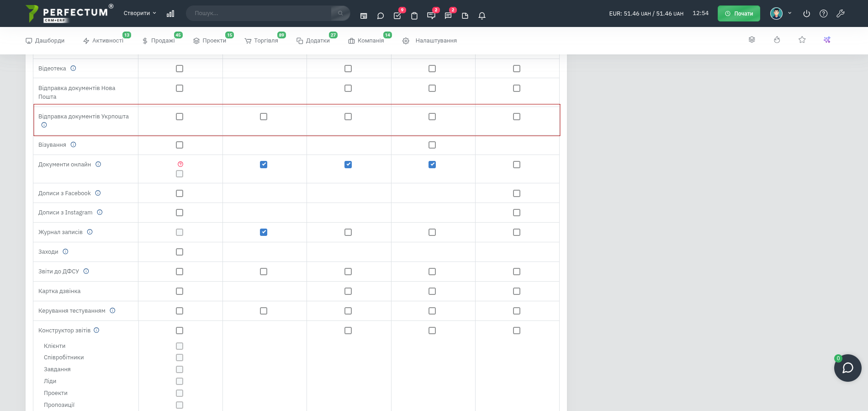Viewport: 868px width, 411px height.
Task: Open the floating chat bubble widget
Action: [x=848, y=368]
